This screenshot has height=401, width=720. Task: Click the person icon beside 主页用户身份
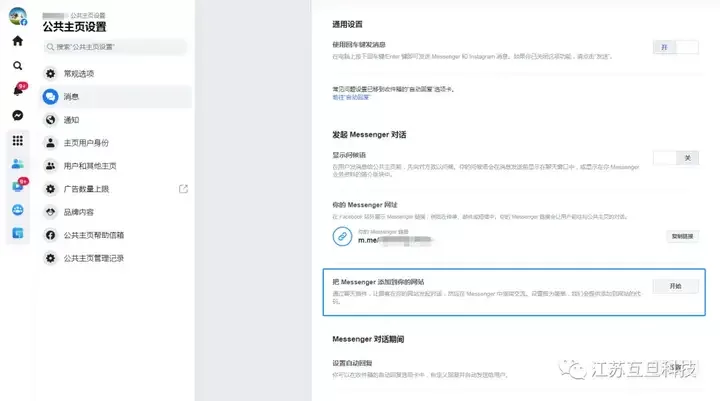click(51, 143)
